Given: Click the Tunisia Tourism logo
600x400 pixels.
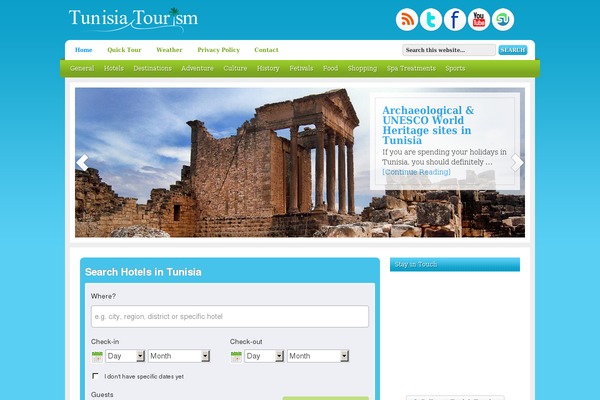Looking at the screenshot, I should tap(133, 19).
